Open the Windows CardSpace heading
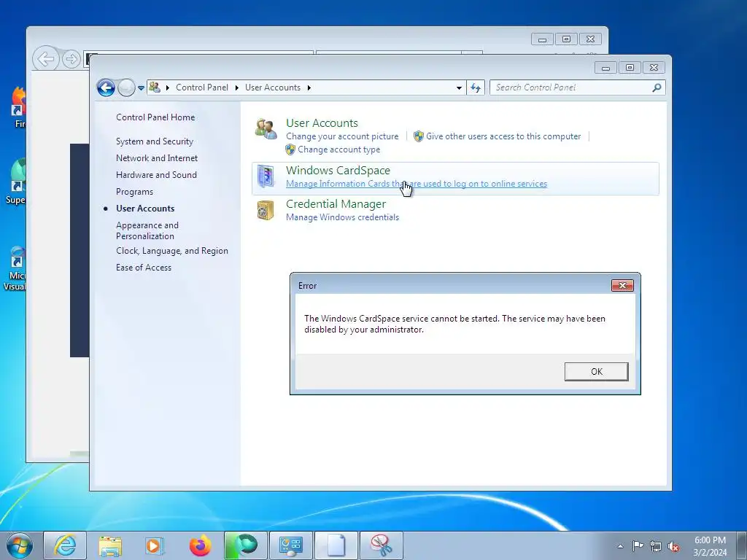This screenshot has width=747, height=560. coord(338,170)
